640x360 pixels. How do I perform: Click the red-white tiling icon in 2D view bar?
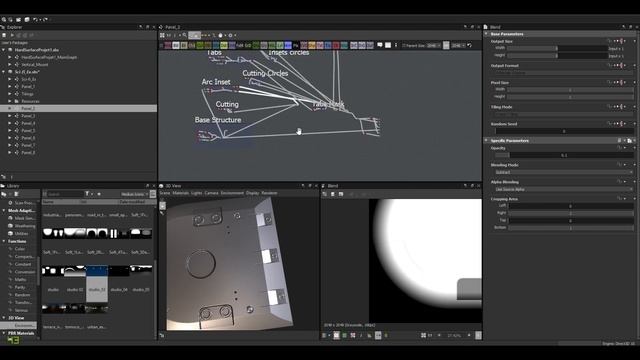pos(353,336)
